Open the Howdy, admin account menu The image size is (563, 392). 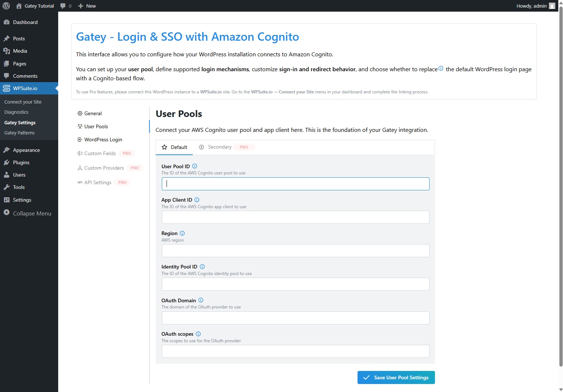coord(535,6)
